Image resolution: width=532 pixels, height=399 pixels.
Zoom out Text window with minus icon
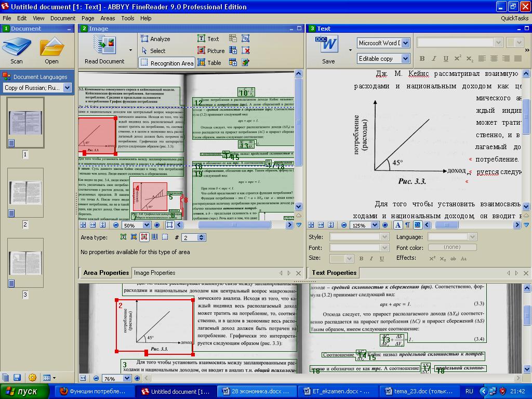[344, 225]
